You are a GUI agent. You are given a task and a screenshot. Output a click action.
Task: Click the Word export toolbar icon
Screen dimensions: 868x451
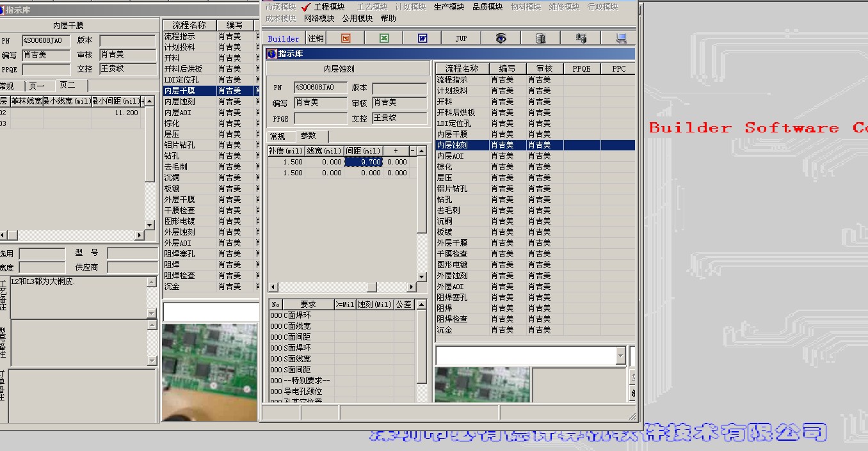pos(422,38)
